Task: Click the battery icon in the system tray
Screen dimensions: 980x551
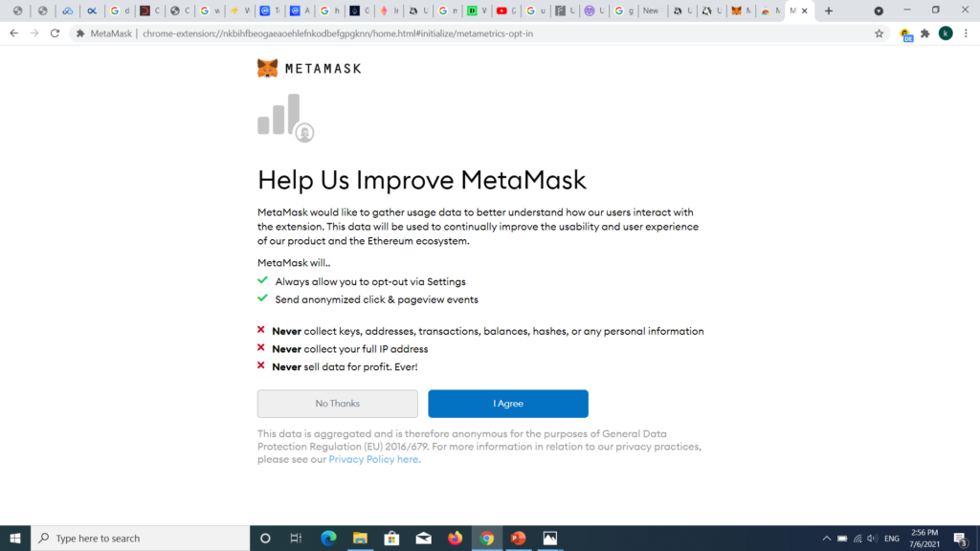Action: pyautogui.click(x=842, y=539)
